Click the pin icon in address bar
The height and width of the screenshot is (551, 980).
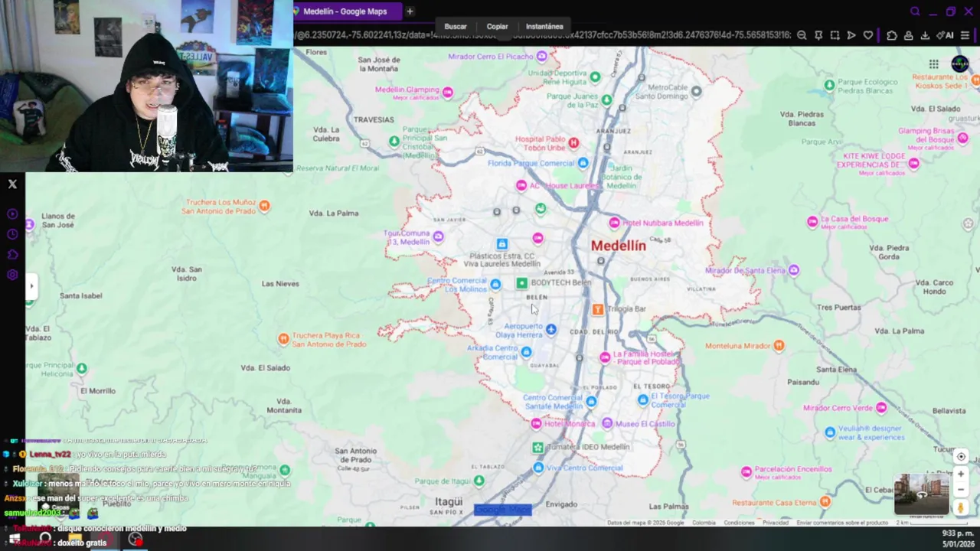[x=818, y=35]
